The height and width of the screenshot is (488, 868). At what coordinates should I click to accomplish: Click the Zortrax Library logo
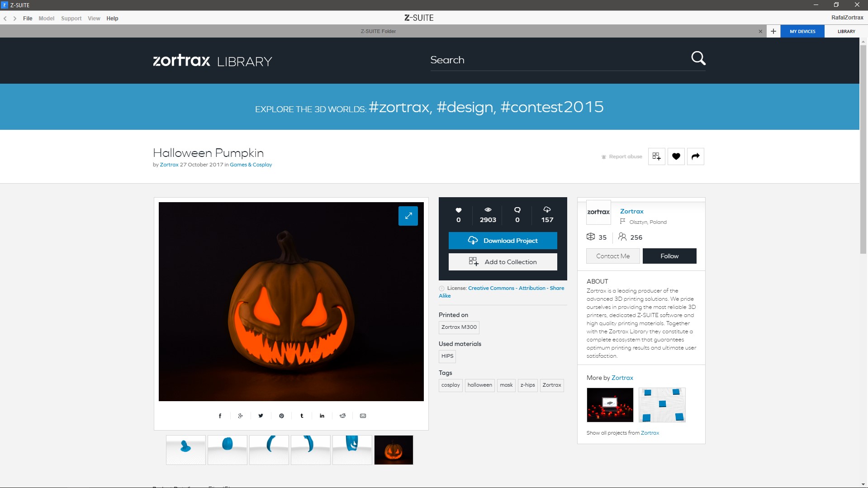click(x=213, y=61)
